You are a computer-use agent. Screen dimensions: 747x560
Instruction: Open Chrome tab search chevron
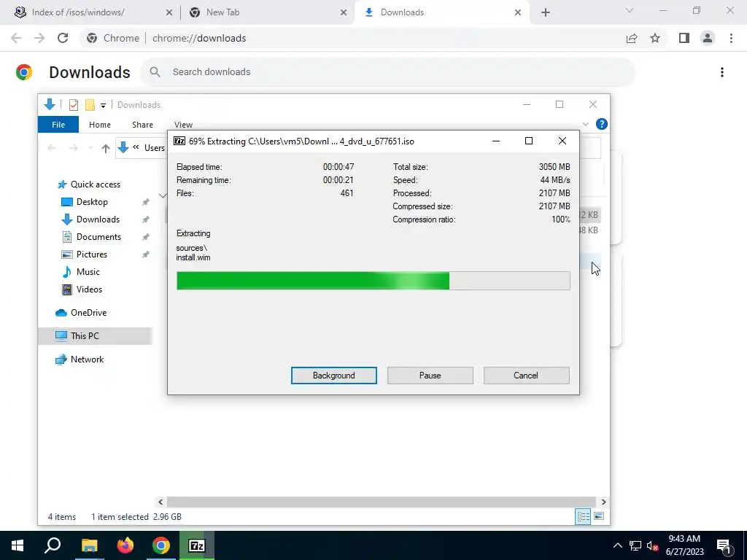click(630, 10)
